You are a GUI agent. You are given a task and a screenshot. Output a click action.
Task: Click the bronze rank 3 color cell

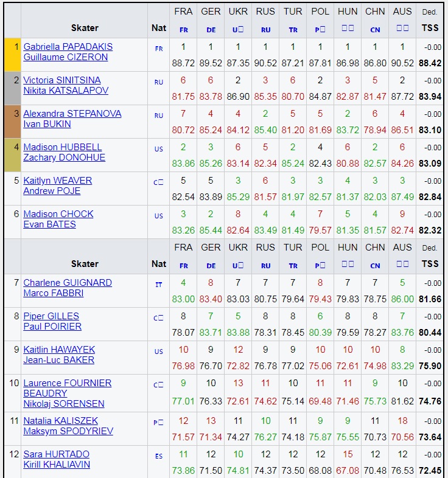12,122
